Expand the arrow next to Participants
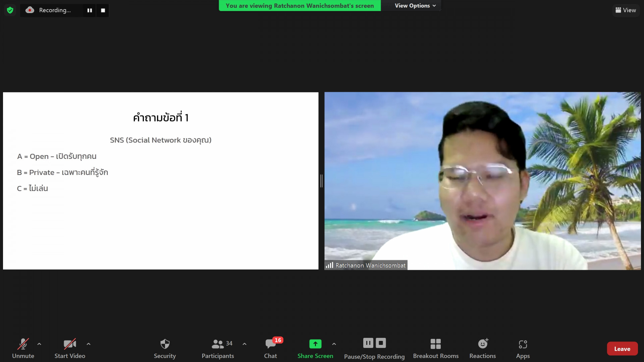Viewport: 644px width, 362px height. tap(245, 344)
